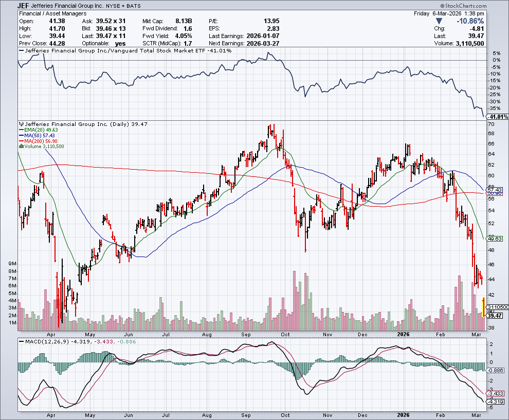
Task: Click the 3110500 volume axis tag
Action: coord(498,307)
